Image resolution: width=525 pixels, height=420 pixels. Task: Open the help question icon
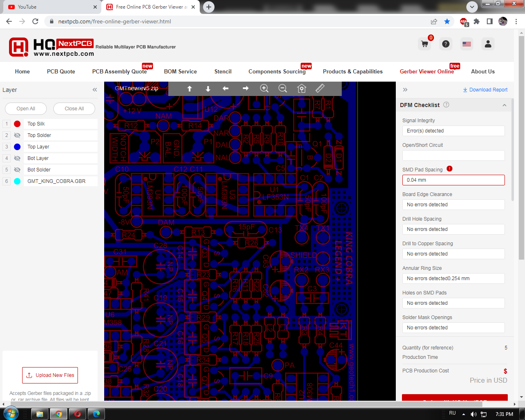(x=446, y=44)
